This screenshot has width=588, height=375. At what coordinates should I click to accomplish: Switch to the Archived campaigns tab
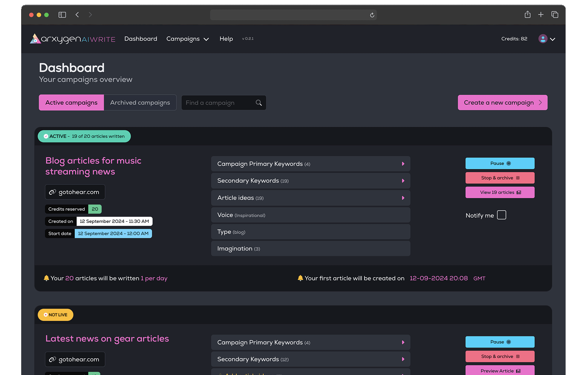(x=140, y=102)
